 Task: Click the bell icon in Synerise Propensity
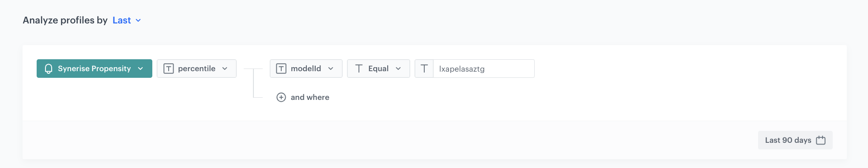[49, 69]
